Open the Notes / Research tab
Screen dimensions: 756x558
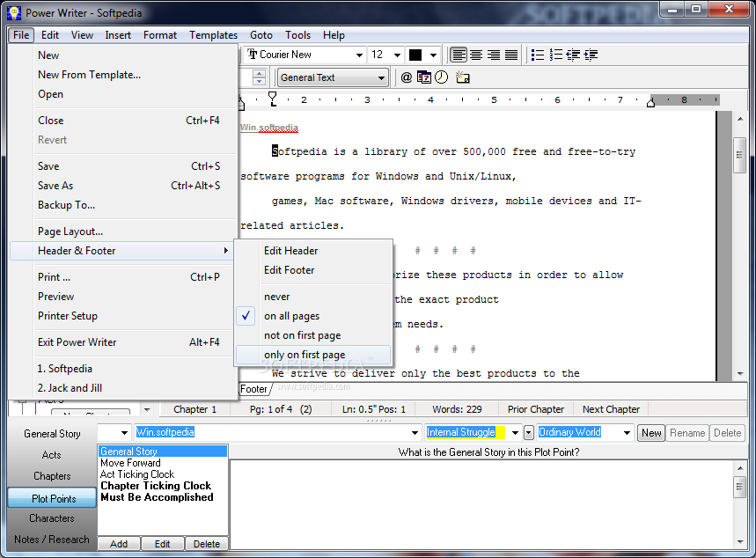52,540
